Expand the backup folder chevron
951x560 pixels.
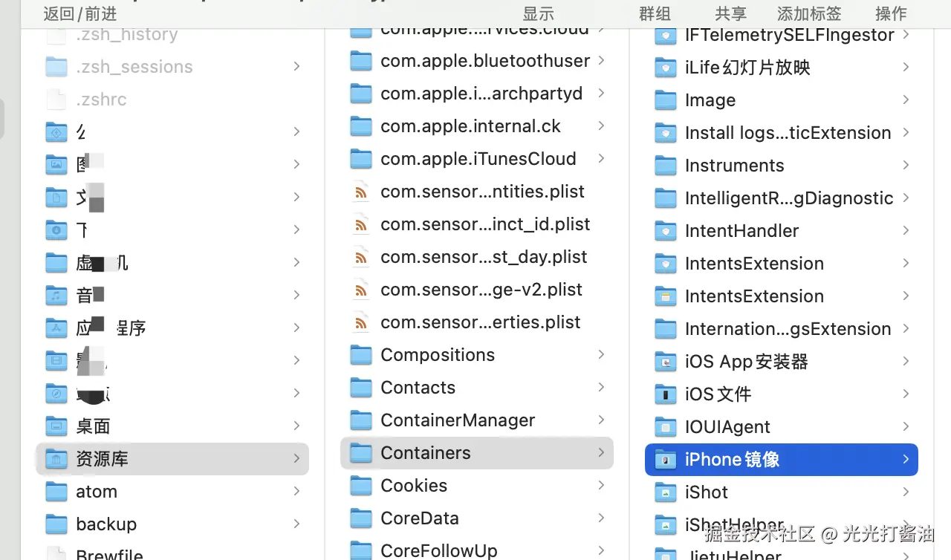(296, 524)
